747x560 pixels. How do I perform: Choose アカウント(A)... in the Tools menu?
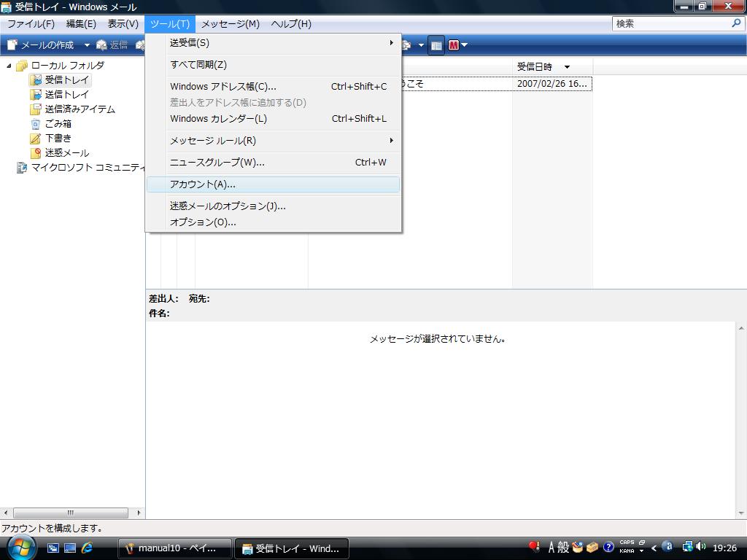[274, 184]
